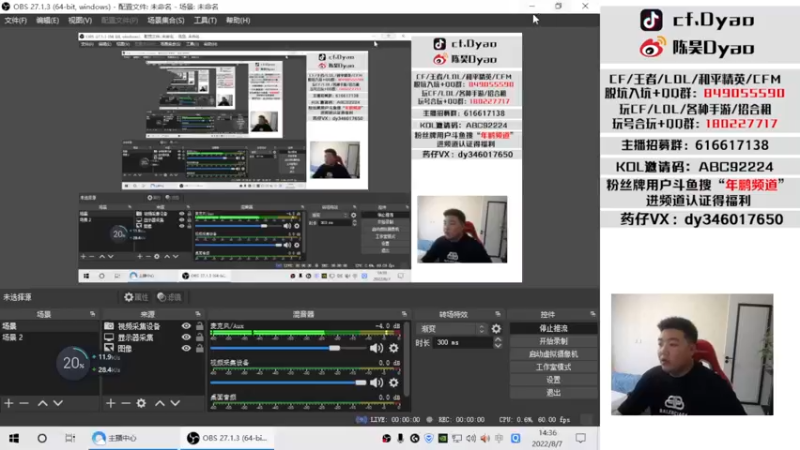Open 设置 in the controls panel

pyautogui.click(x=554, y=380)
